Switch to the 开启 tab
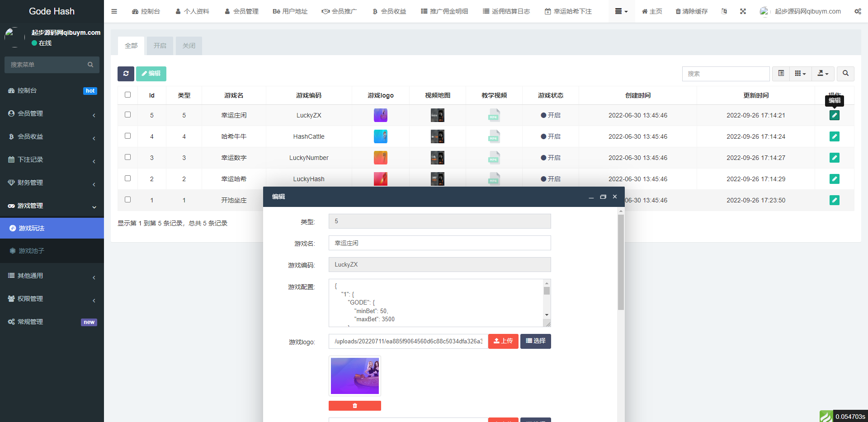The height and width of the screenshot is (422, 868). pyautogui.click(x=160, y=46)
